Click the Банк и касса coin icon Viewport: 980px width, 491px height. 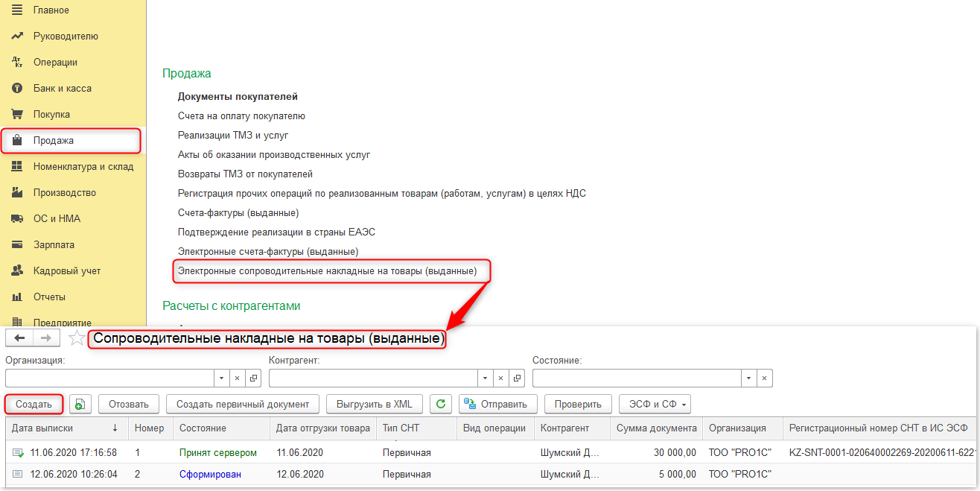tap(18, 88)
